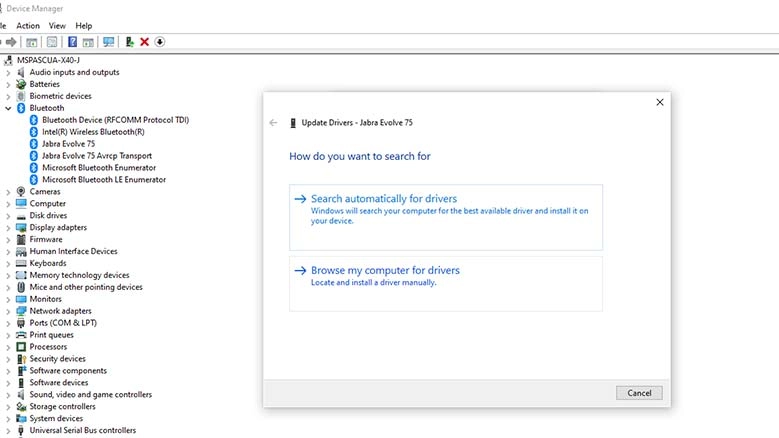Click the Security devices category icon
This screenshot has height=438, width=779.
click(21, 359)
